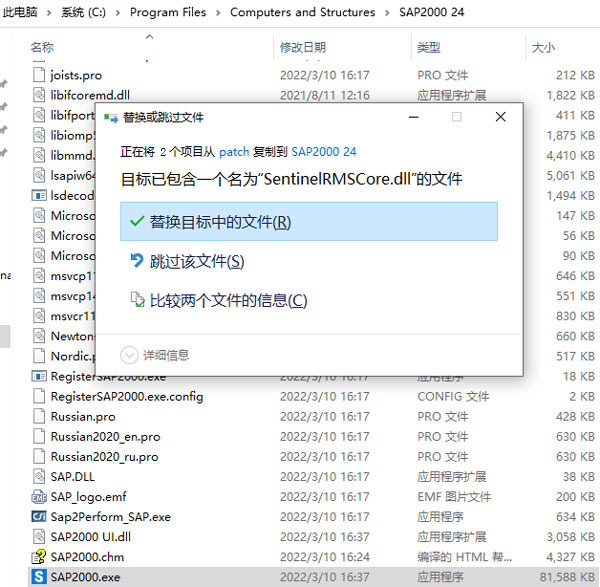
Task: Click 此电脑 in the address bar
Action: [x=20, y=12]
